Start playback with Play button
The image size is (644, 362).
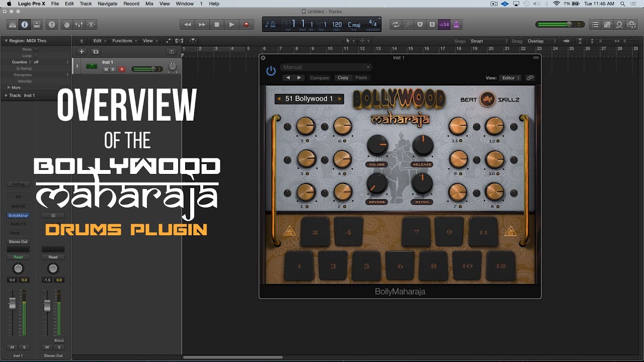231,24
